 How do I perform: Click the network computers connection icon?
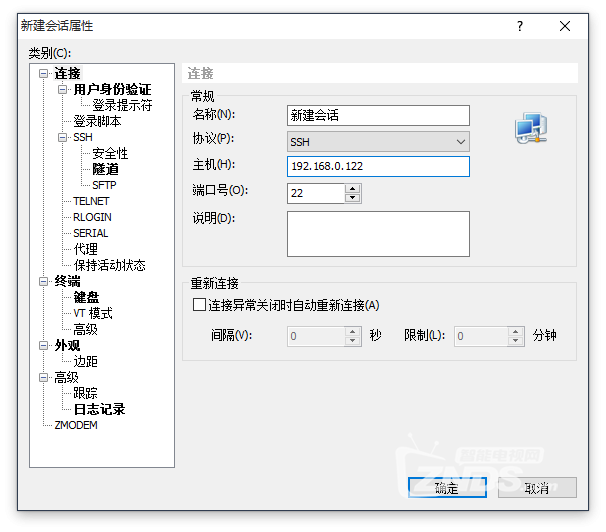point(530,128)
